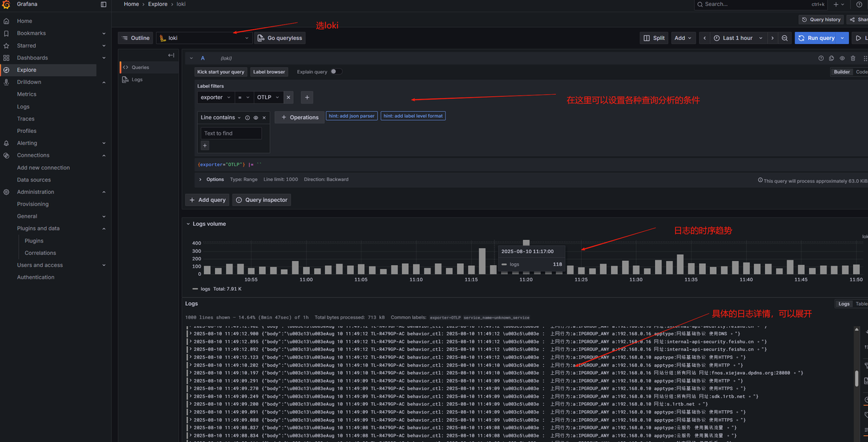Remove the exporter label filter
Viewport: 868px width, 442px height.
coord(288,98)
